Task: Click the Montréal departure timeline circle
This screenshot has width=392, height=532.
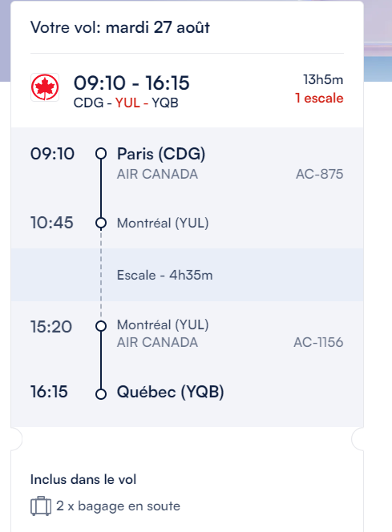Action: pos(101,326)
